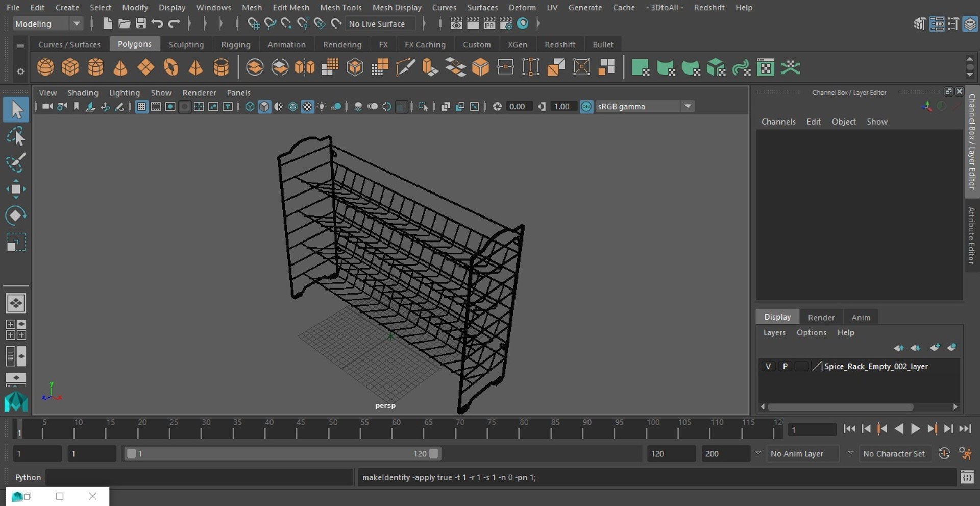Select the Paint Selection tool

tap(16, 163)
